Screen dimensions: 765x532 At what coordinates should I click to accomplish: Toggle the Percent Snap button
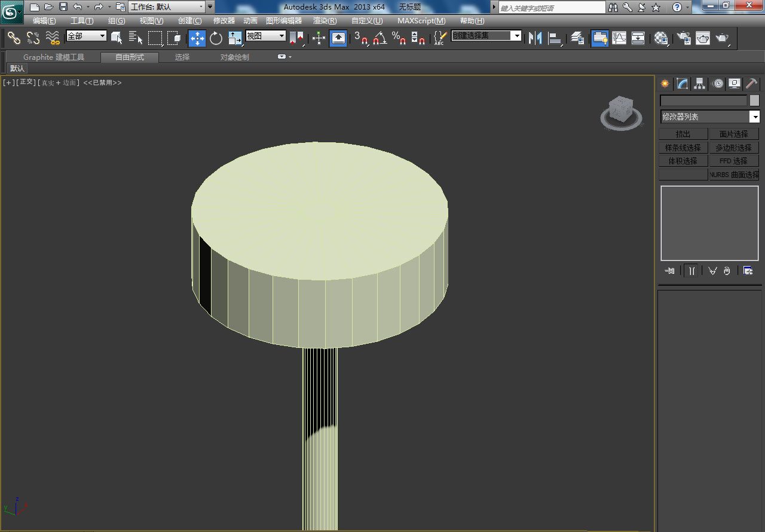point(399,38)
